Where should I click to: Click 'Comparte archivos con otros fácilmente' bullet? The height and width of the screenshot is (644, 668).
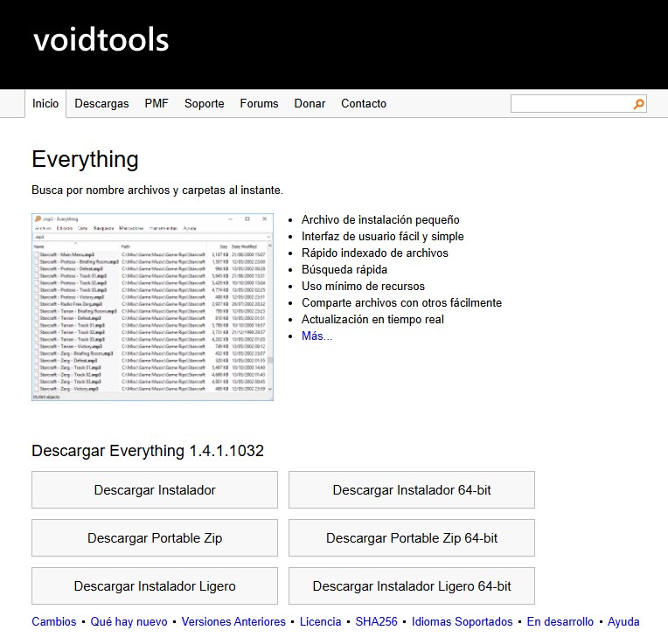[x=401, y=302]
